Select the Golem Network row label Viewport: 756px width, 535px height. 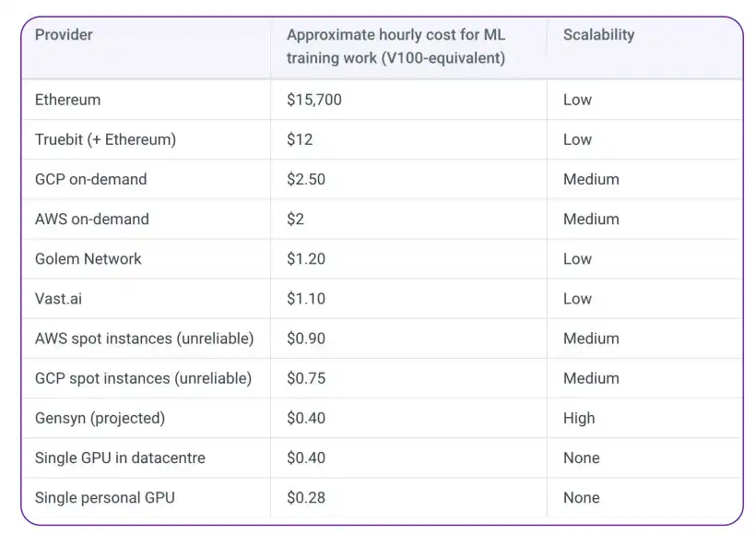pyautogui.click(x=89, y=259)
